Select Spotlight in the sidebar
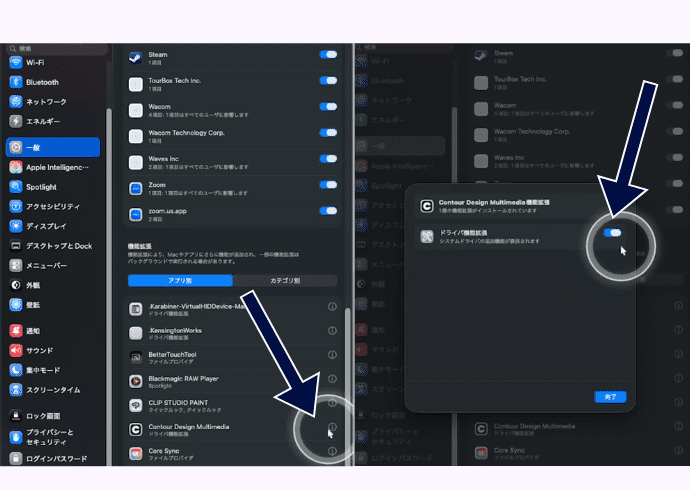 click(x=41, y=186)
